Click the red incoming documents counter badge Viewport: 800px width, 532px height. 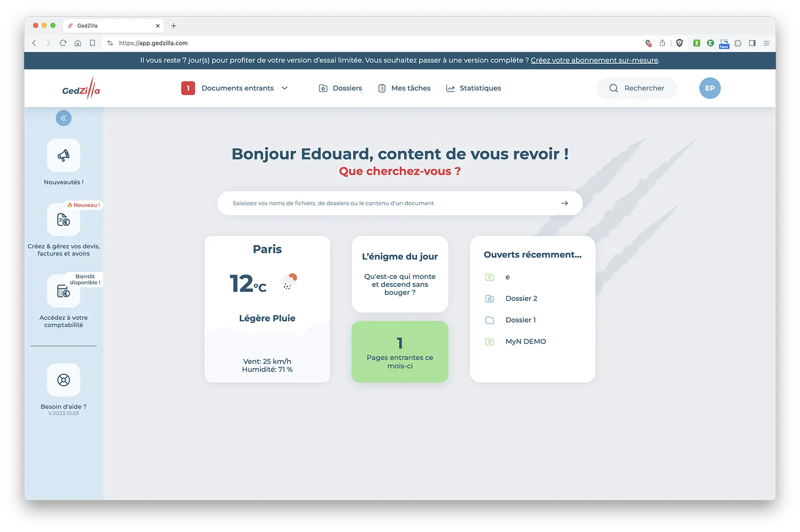(x=188, y=88)
